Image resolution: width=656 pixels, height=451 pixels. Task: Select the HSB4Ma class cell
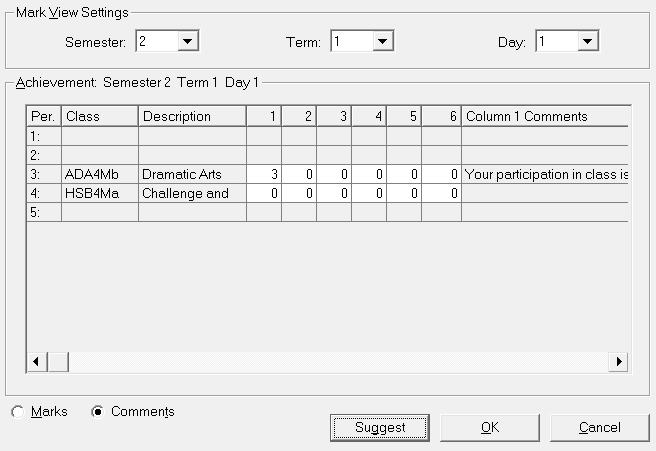tap(99, 193)
